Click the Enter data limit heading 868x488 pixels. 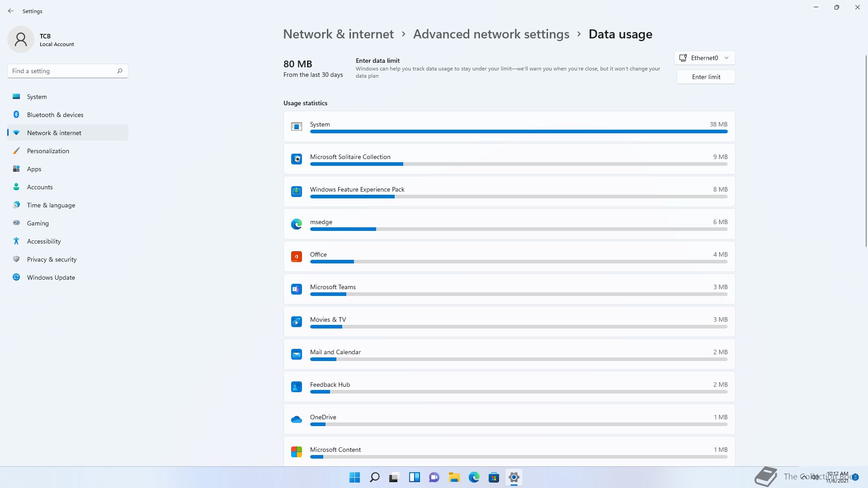(377, 61)
